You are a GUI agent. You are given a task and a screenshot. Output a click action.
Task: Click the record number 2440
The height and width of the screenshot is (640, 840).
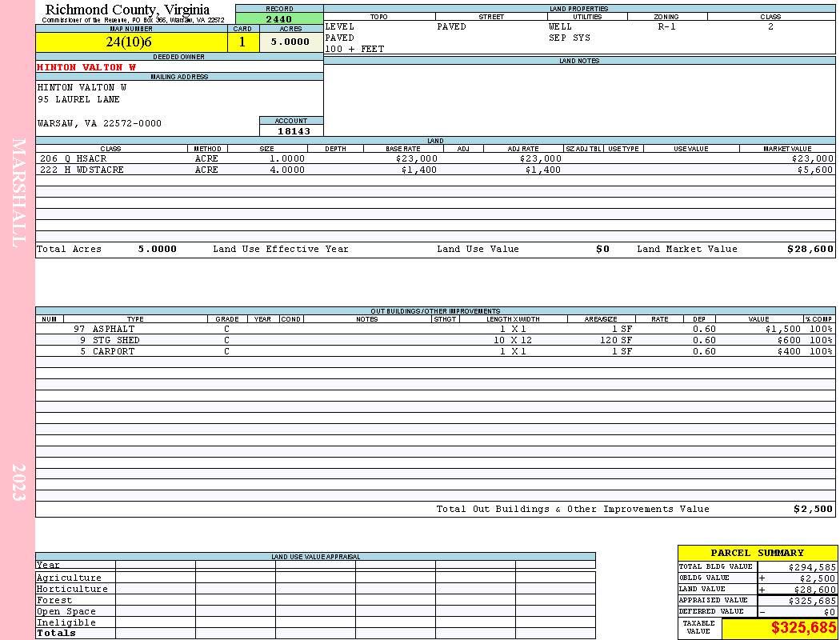(279, 18)
